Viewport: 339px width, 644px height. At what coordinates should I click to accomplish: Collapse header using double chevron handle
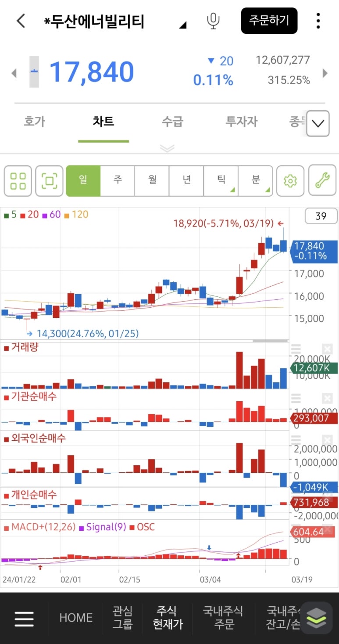point(167,148)
